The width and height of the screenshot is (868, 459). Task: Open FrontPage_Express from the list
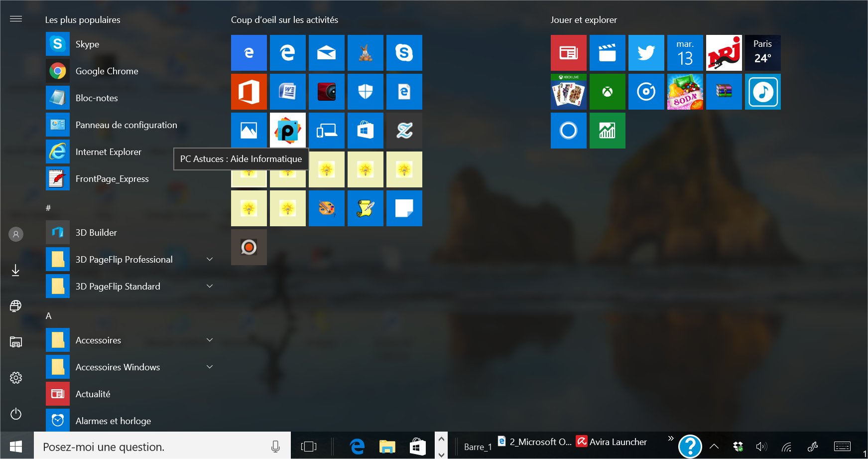[x=130, y=178]
